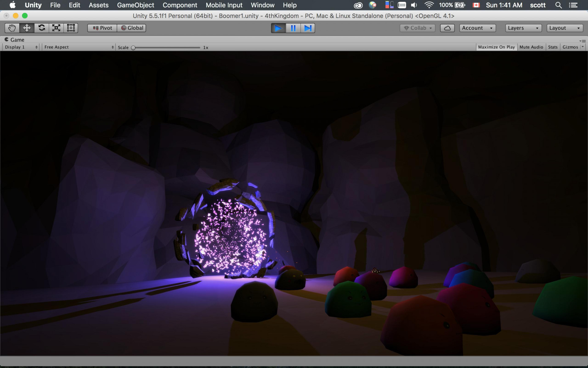This screenshot has width=588, height=368.
Task: Open the Display 1 dropdown
Action: coord(21,47)
